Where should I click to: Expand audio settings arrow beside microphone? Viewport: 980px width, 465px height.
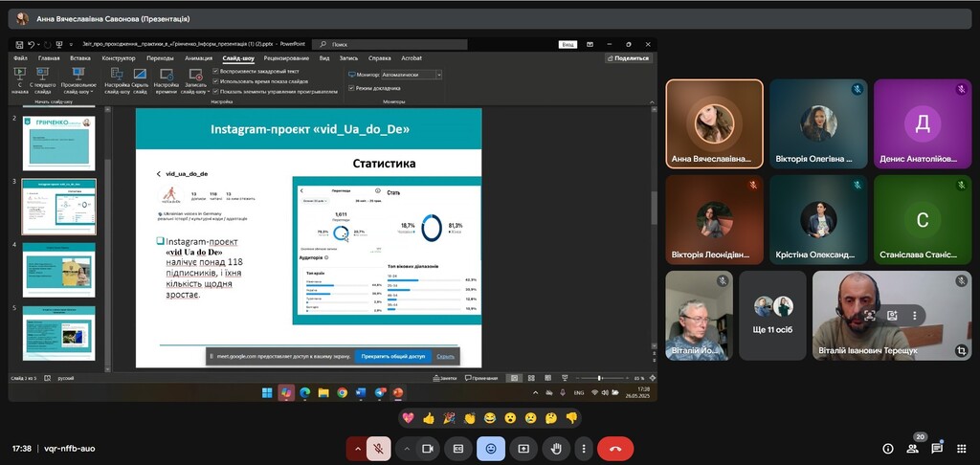point(358,448)
